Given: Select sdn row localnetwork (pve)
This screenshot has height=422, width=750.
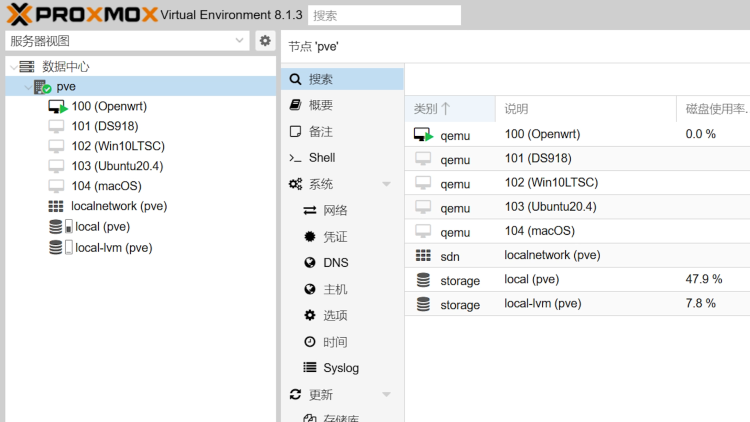Looking at the screenshot, I should (x=577, y=255).
